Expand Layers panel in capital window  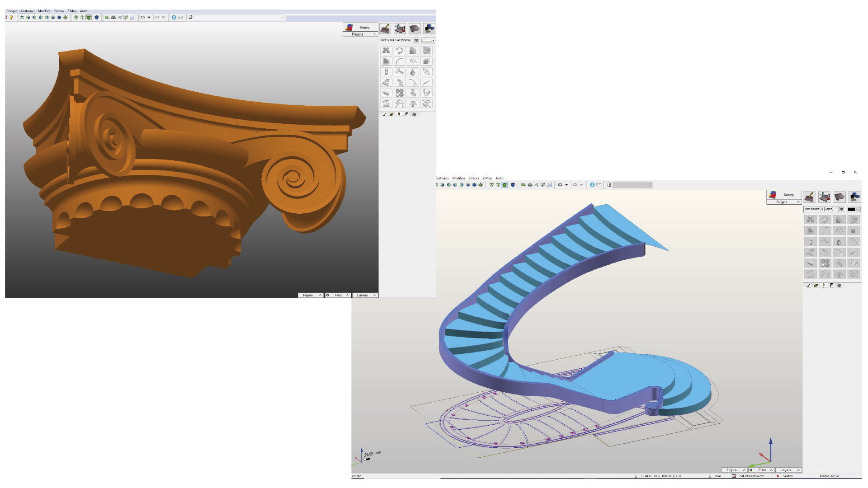365,295
